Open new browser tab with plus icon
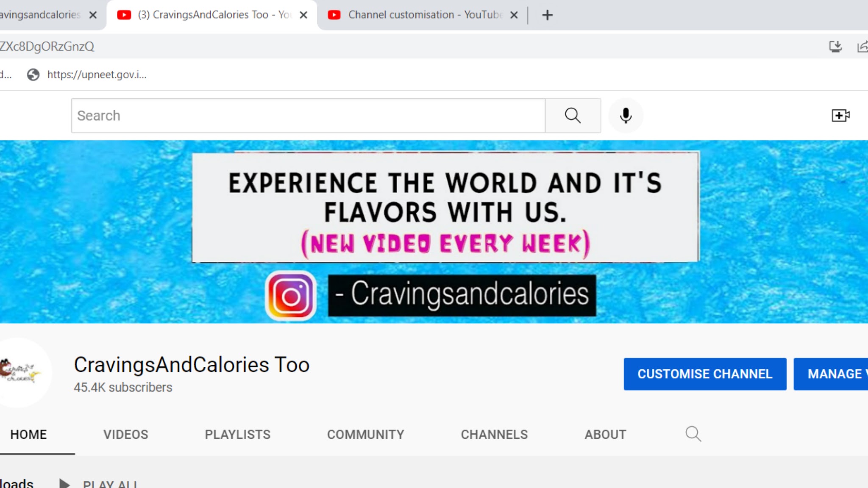 pos(547,15)
